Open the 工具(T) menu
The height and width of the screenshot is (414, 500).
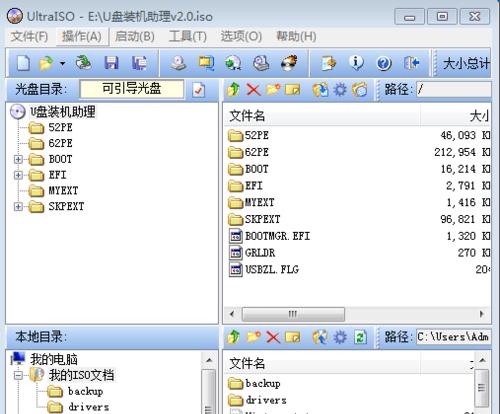tap(188, 36)
